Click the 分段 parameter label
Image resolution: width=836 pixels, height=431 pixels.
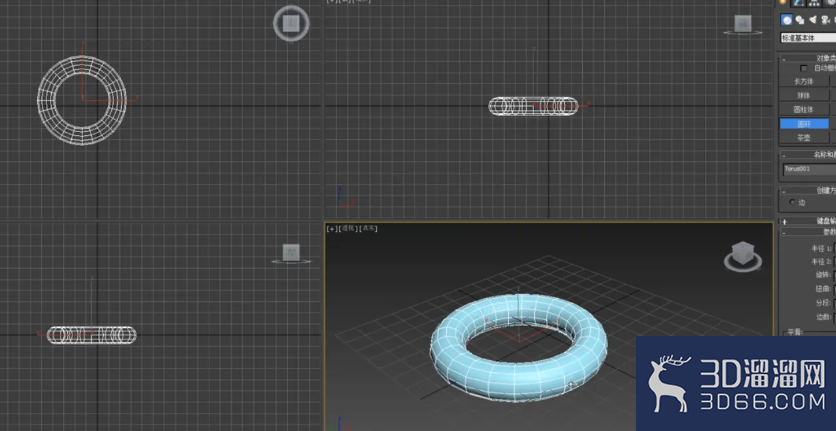point(823,303)
